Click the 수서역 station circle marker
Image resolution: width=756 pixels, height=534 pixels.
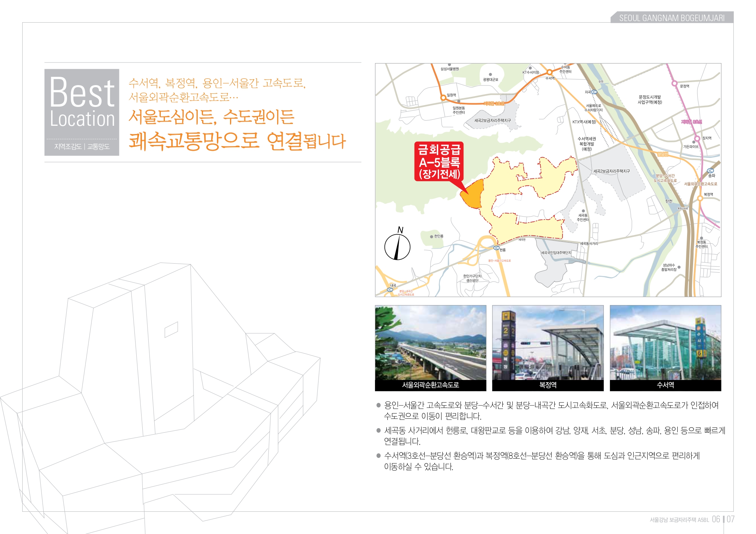pos(550,72)
